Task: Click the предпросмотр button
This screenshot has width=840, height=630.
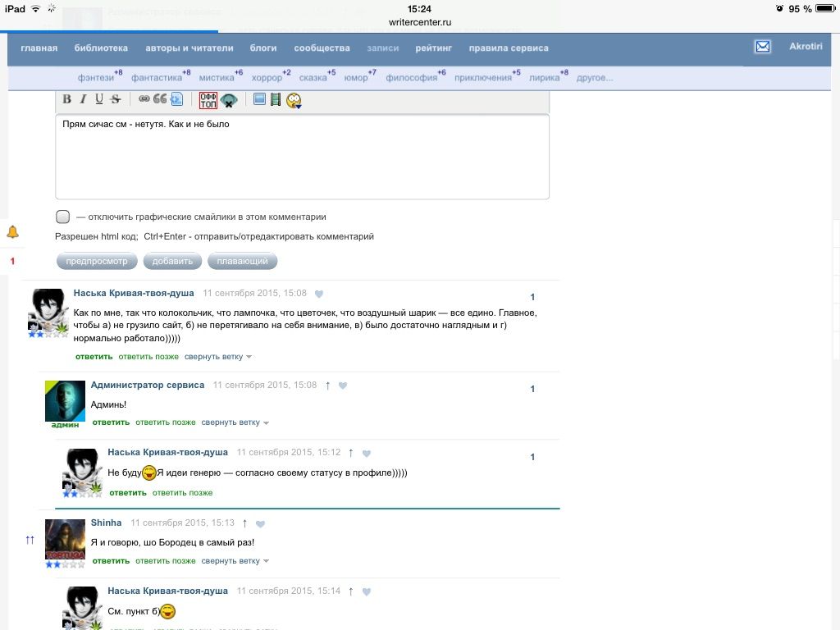Action: [97, 262]
